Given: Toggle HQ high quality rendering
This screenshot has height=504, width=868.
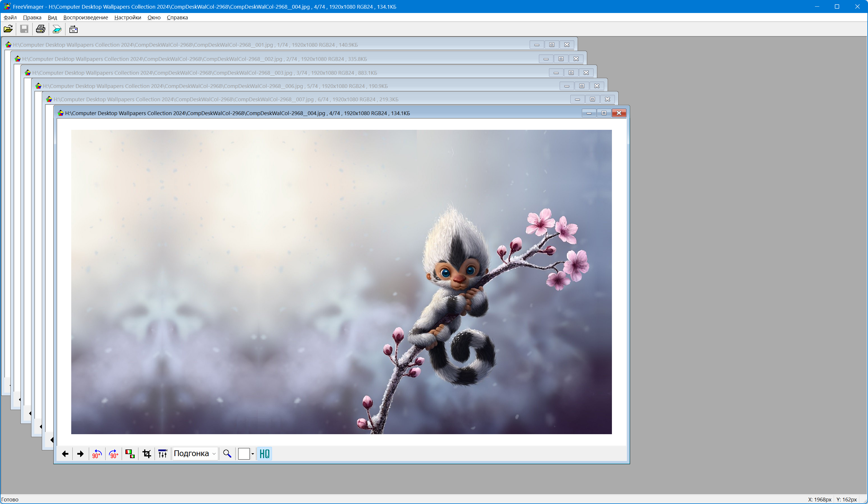Looking at the screenshot, I should (264, 454).
